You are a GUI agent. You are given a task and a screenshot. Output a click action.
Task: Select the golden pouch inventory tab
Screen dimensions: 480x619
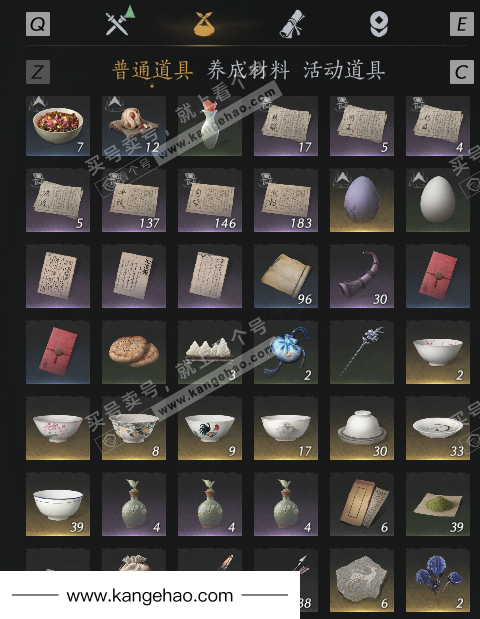[204, 24]
